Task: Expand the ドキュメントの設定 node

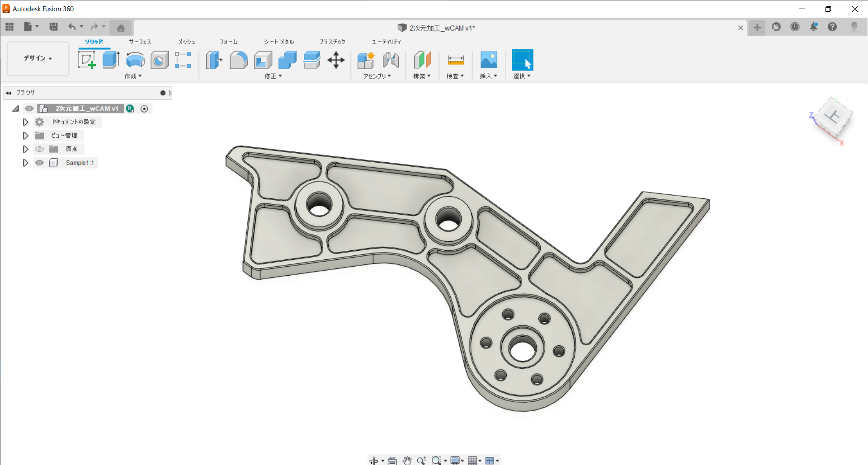Action: (25, 122)
